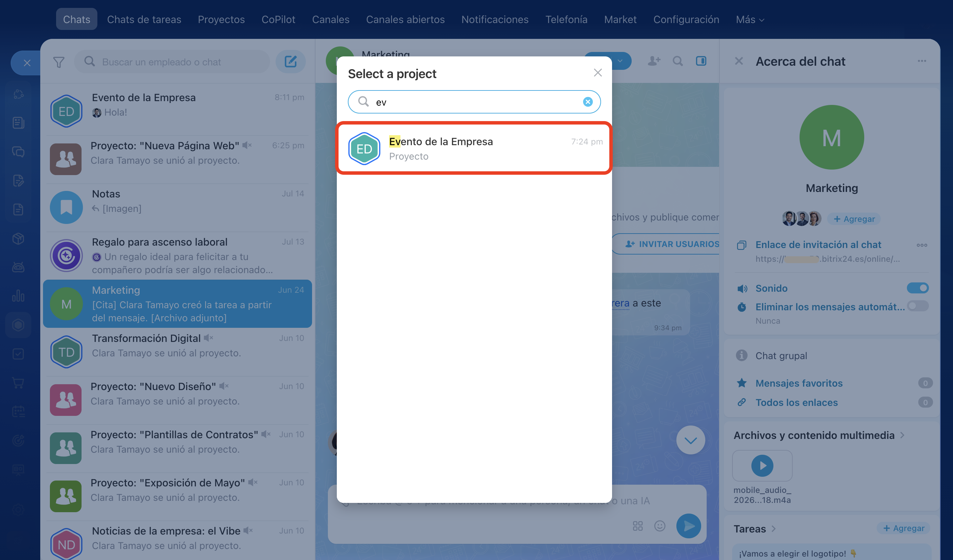Open Todos los enlaces link

click(x=796, y=402)
